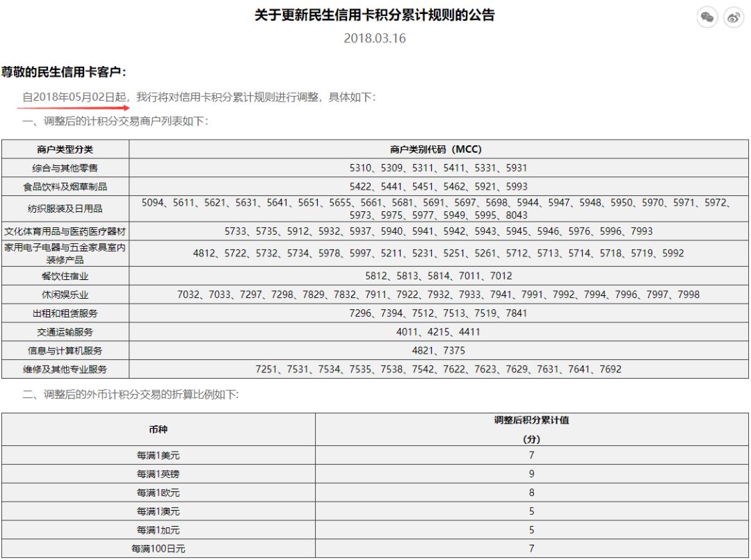The width and height of the screenshot is (751, 560).
Task: Select row 每满1澳元
Action: pos(158,511)
